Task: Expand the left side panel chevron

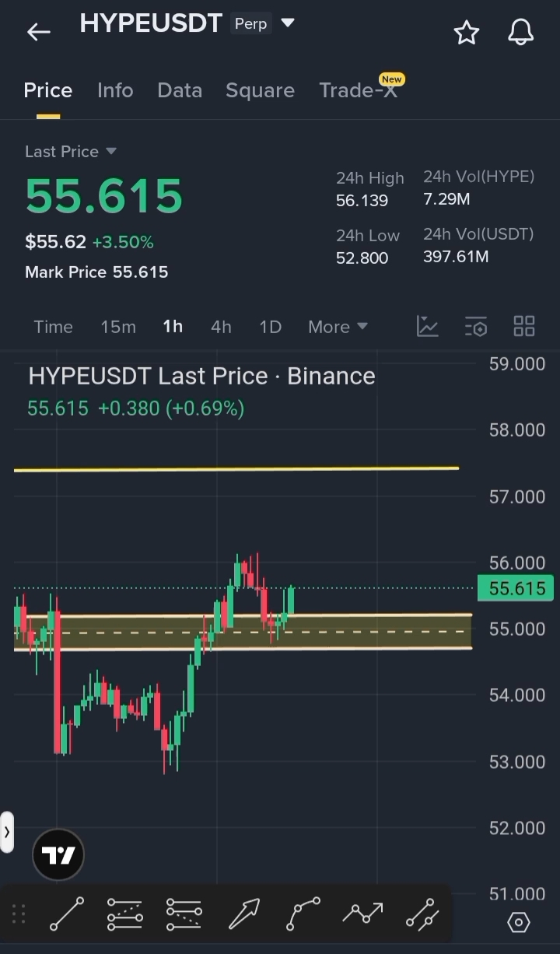Action: coord(7,832)
